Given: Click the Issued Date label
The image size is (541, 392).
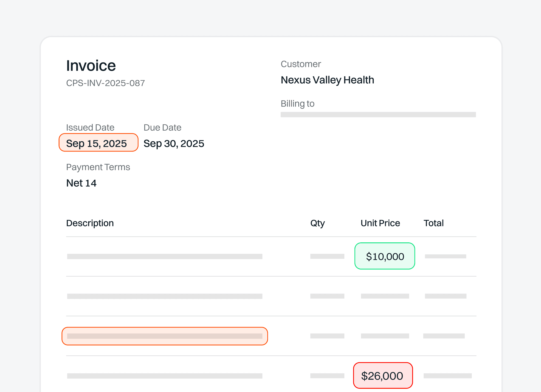Looking at the screenshot, I should pyautogui.click(x=90, y=128).
